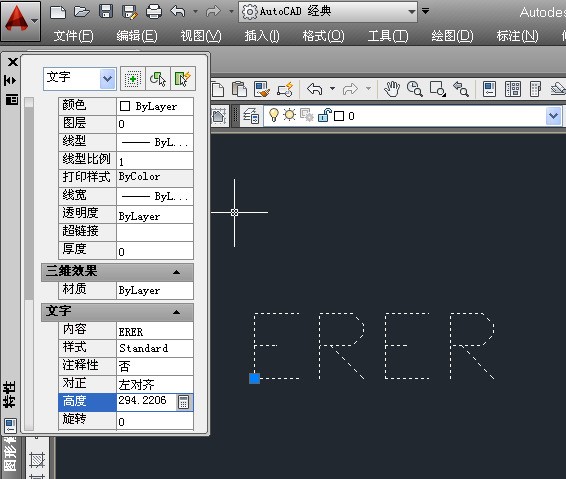Click the DesignCenter icon in standard toolbar
Viewport: 566px width, 479px height.
pos(513,89)
